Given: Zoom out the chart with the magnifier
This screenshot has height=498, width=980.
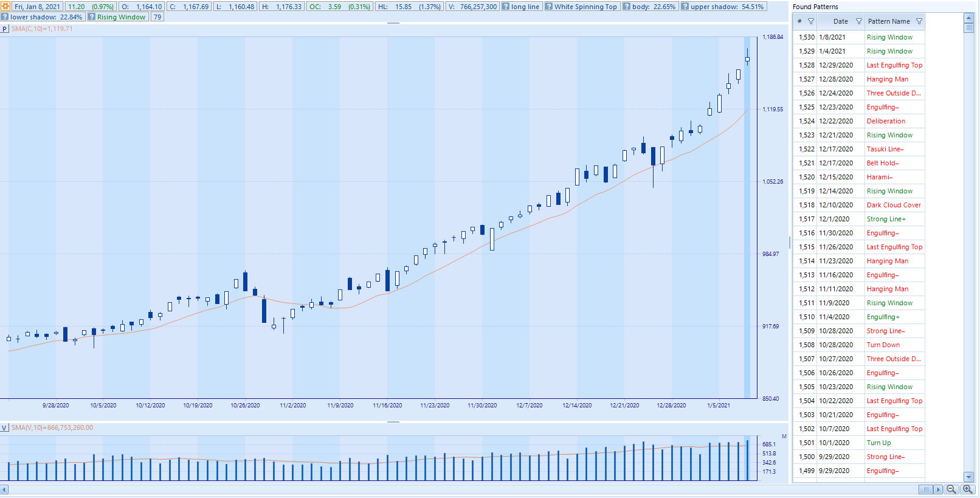Looking at the screenshot, I should coord(951,489).
